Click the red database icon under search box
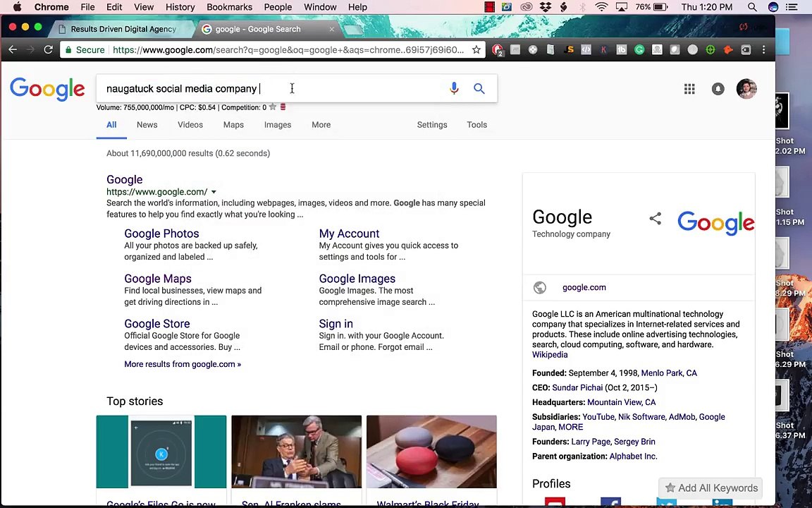The image size is (812, 508). click(283, 107)
